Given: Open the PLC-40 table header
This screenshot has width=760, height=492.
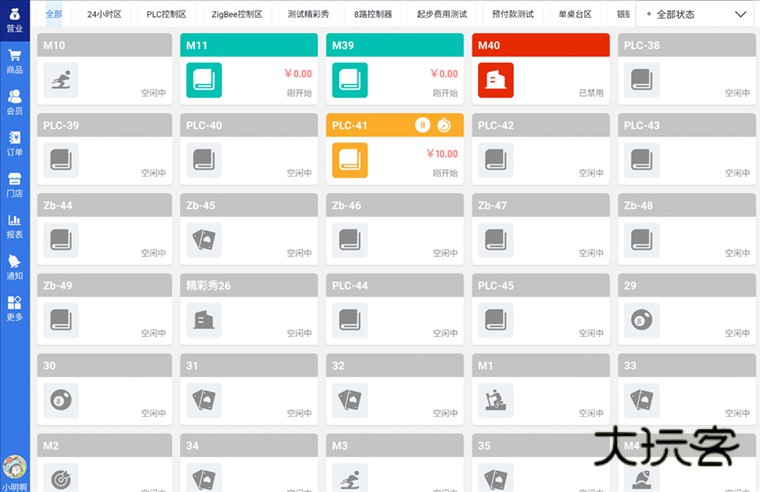Looking at the screenshot, I should [x=249, y=125].
